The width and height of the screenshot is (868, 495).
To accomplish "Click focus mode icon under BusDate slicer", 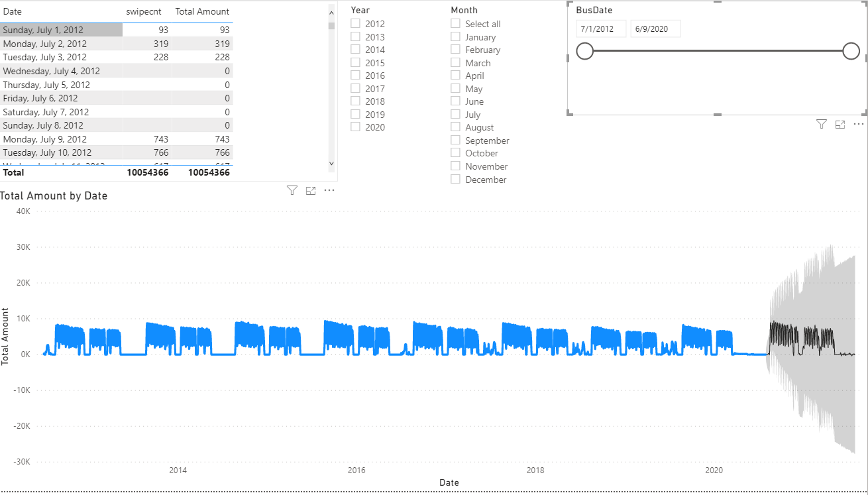I will click(x=840, y=124).
